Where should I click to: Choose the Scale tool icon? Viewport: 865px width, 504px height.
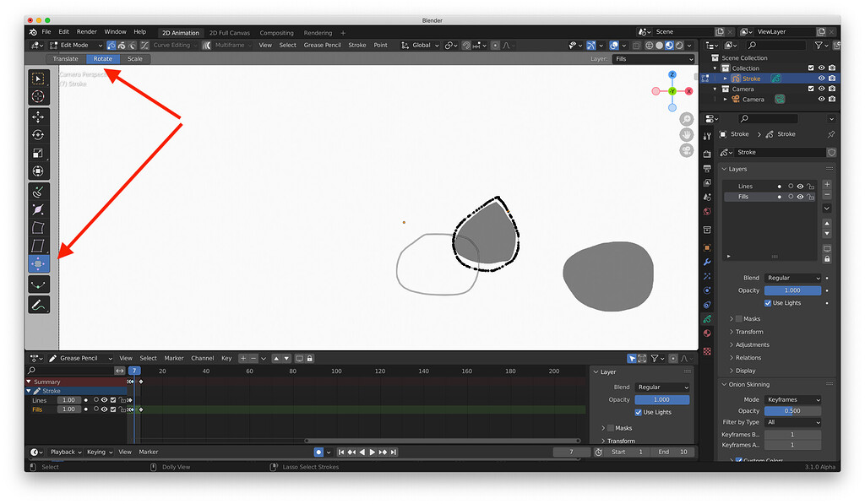(37, 153)
